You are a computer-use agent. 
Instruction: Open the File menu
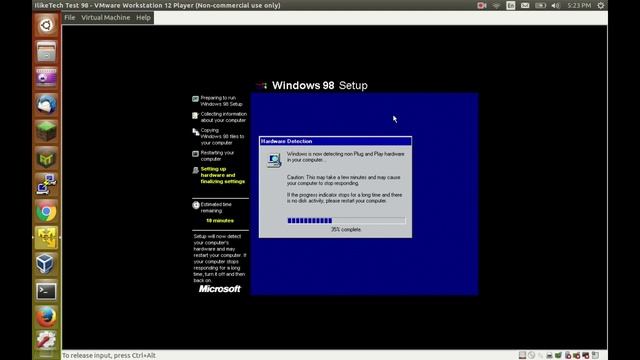point(69,18)
